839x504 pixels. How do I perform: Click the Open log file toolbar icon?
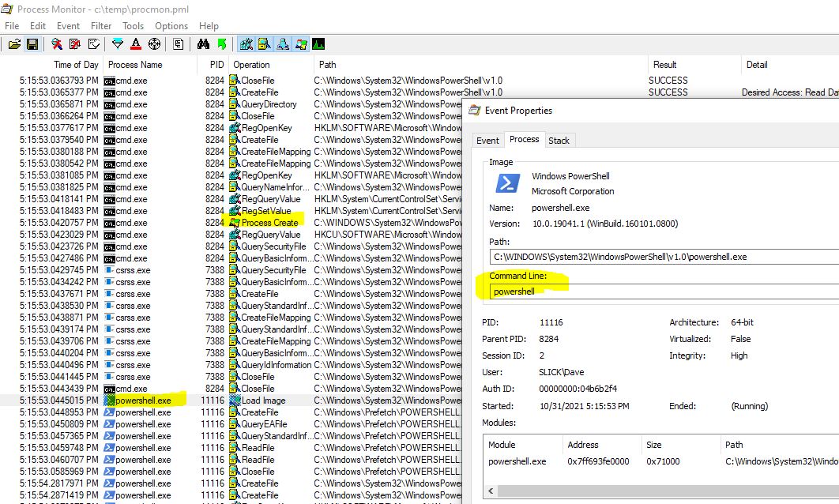click(x=14, y=44)
